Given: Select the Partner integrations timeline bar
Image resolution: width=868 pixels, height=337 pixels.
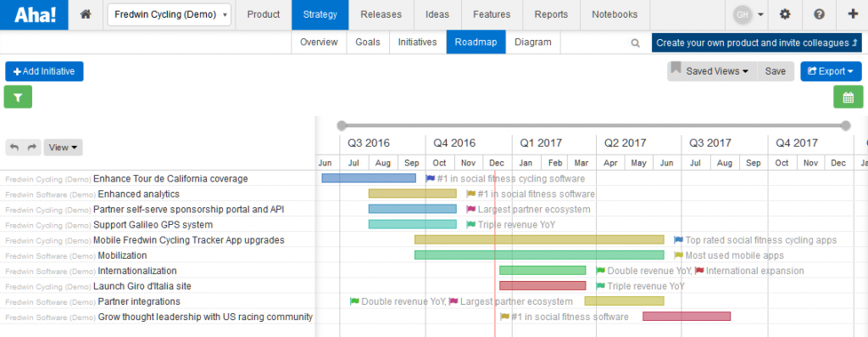Looking at the screenshot, I should click(x=625, y=301).
